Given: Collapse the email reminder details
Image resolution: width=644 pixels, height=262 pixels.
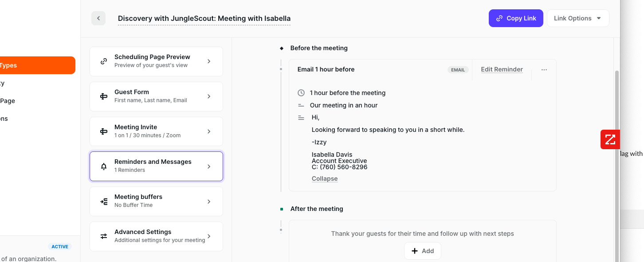Looking at the screenshot, I should (325, 179).
